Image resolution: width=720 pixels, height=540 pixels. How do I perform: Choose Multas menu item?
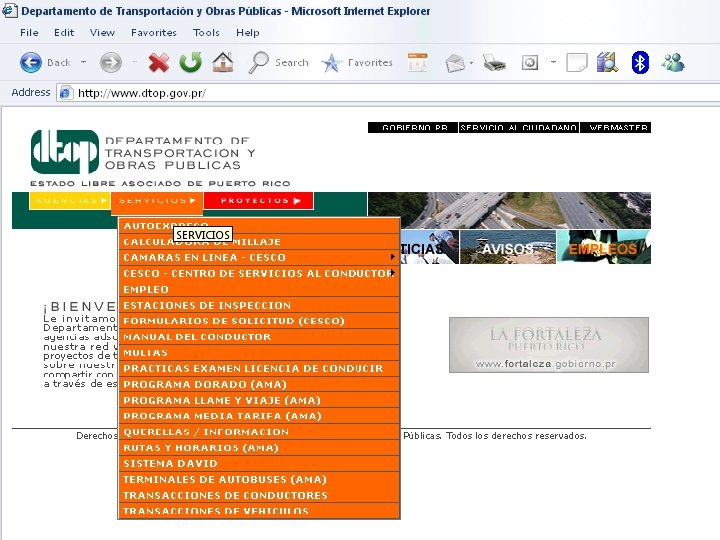(x=259, y=353)
